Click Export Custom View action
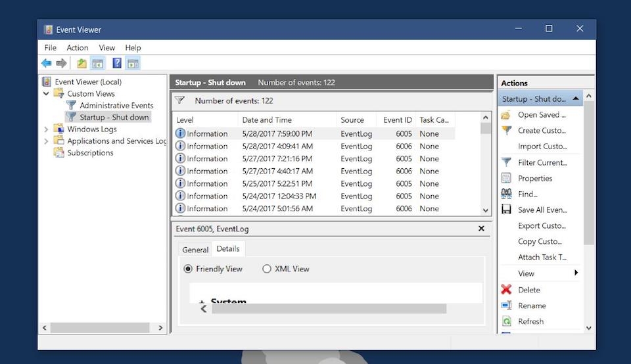This screenshot has height=364, width=631. click(542, 225)
